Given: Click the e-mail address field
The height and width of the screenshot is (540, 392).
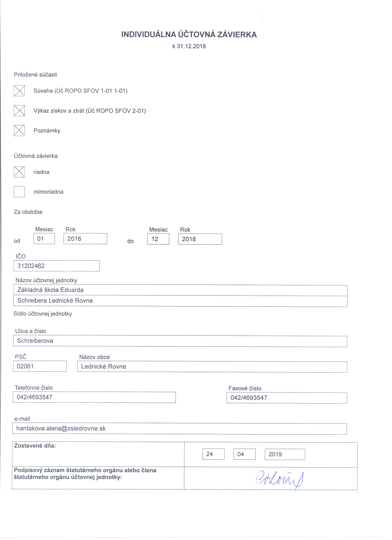Looking at the screenshot, I should pos(180,429).
